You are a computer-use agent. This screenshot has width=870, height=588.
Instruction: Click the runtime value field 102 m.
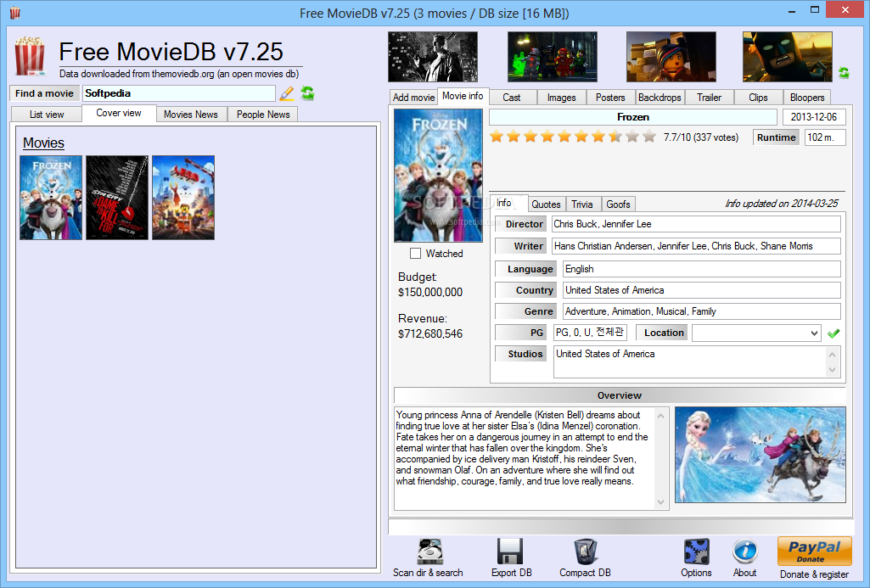click(x=825, y=137)
